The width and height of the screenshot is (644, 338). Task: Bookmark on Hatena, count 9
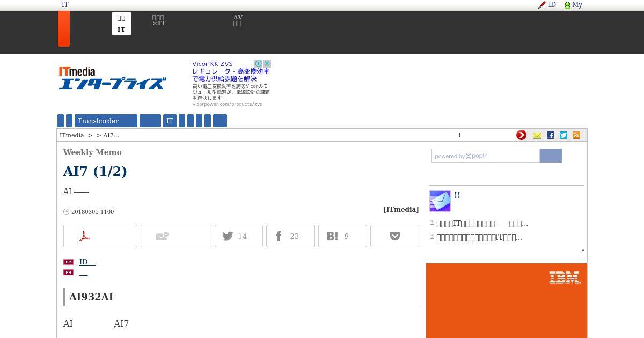(x=342, y=236)
